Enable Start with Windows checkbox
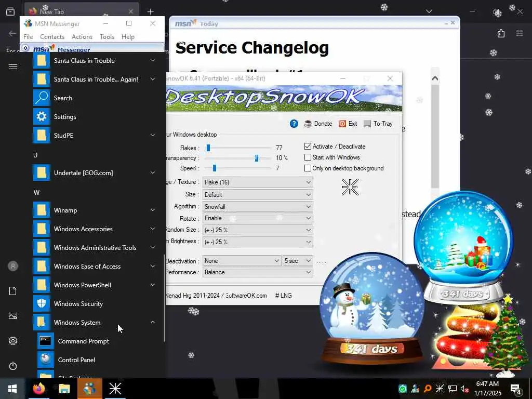The height and width of the screenshot is (399, 532). [x=308, y=157]
